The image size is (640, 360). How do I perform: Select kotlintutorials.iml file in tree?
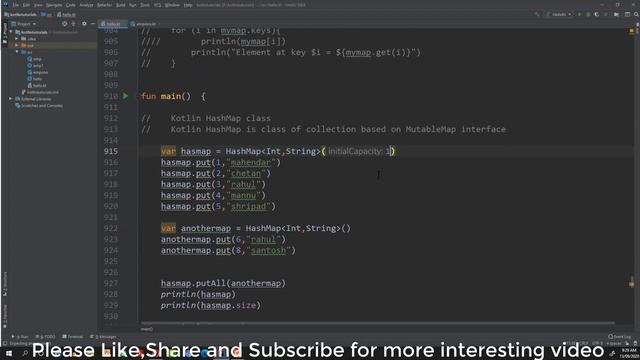[40, 92]
